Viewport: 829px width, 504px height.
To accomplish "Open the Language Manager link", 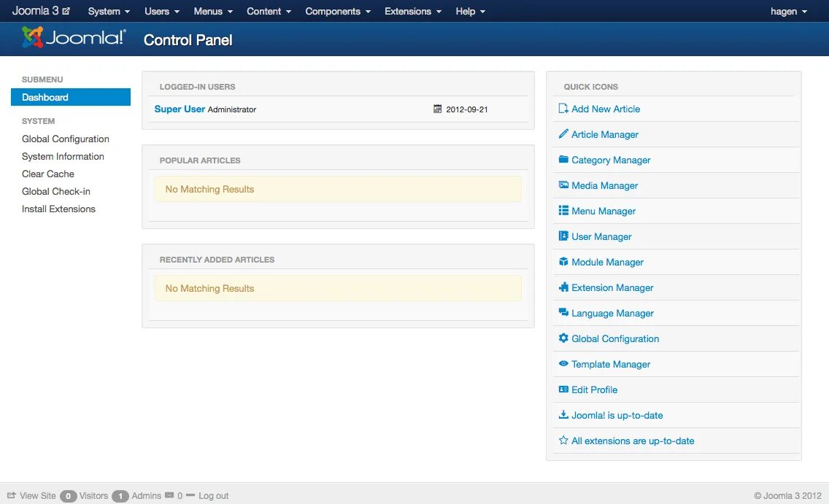I will [x=612, y=313].
